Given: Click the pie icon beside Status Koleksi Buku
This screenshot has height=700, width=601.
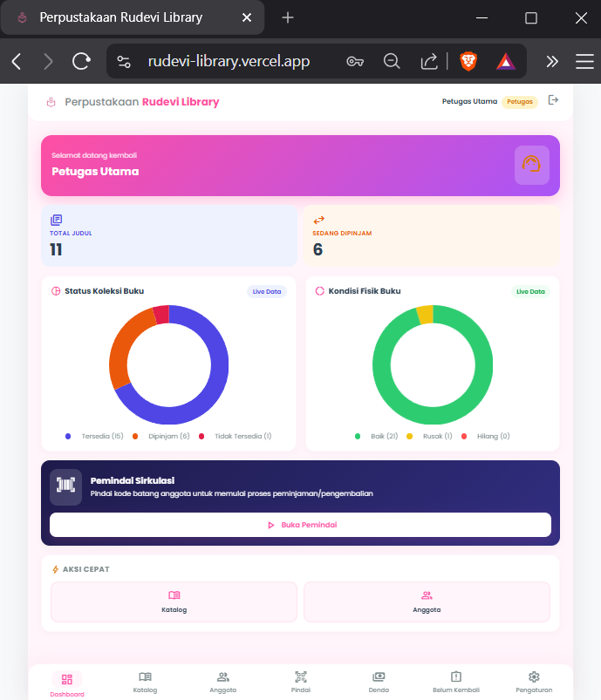Looking at the screenshot, I should 56,291.
